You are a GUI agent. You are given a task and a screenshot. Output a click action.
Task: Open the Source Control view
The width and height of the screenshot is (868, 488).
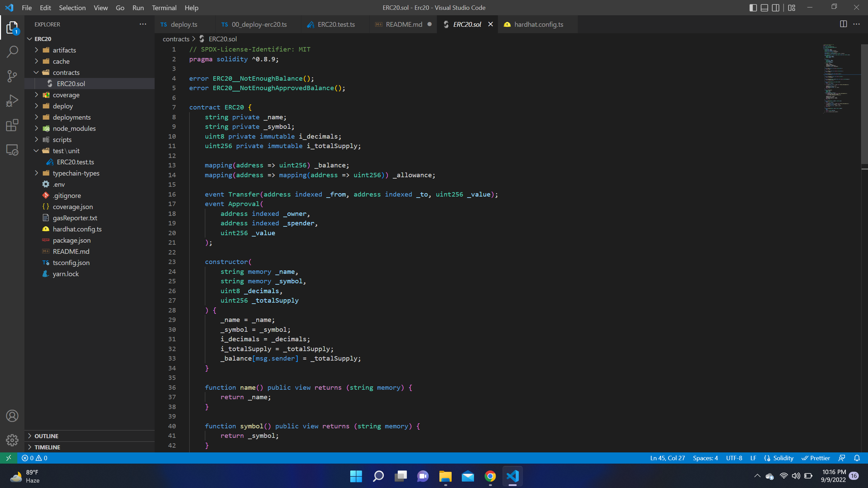click(x=12, y=76)
